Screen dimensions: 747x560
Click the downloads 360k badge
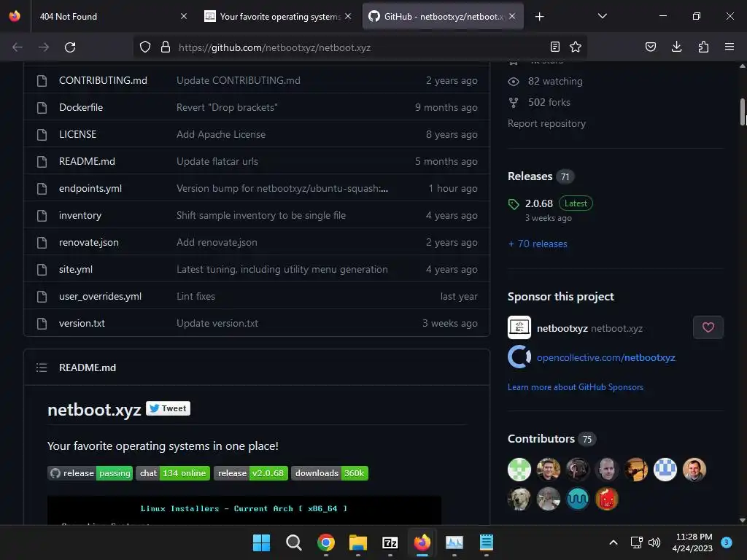pyautogui.click(x=330, y=473)
